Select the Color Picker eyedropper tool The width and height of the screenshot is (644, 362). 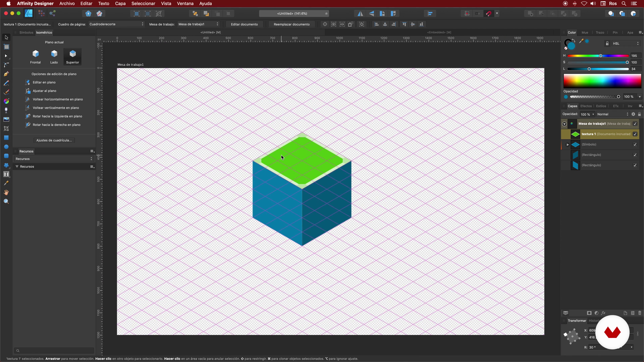[x=6, y=183]
